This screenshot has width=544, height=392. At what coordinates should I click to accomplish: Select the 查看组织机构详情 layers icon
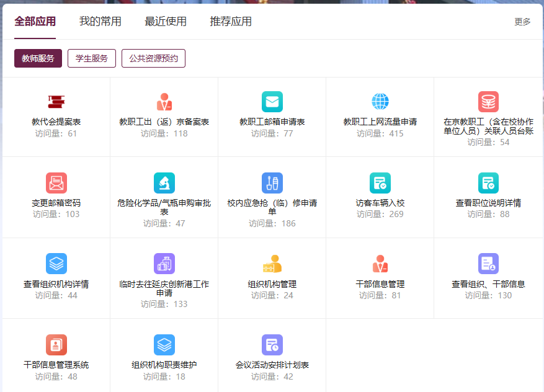pyautogui.click(x=56, y=264)
